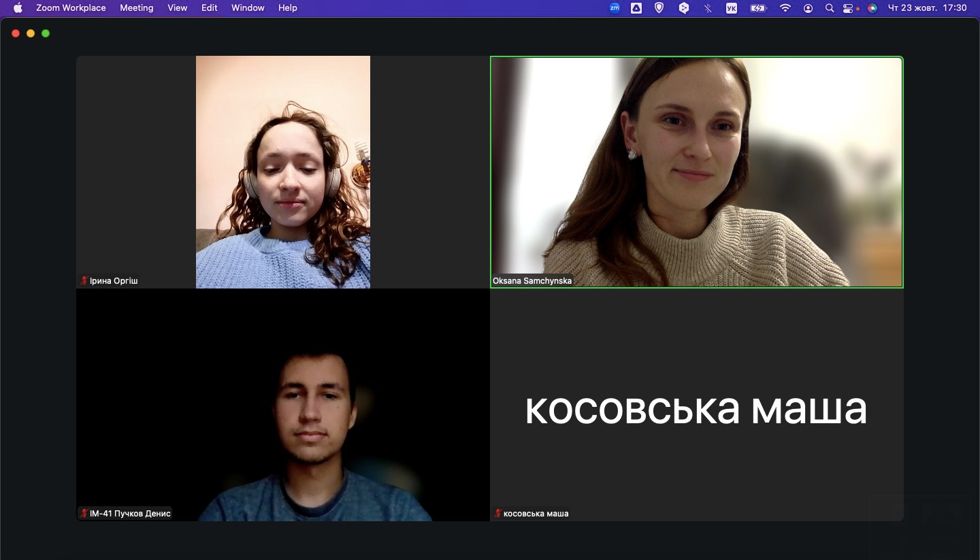
Task: Open the Google Drive menu bar icon
Action: point(636,8)
